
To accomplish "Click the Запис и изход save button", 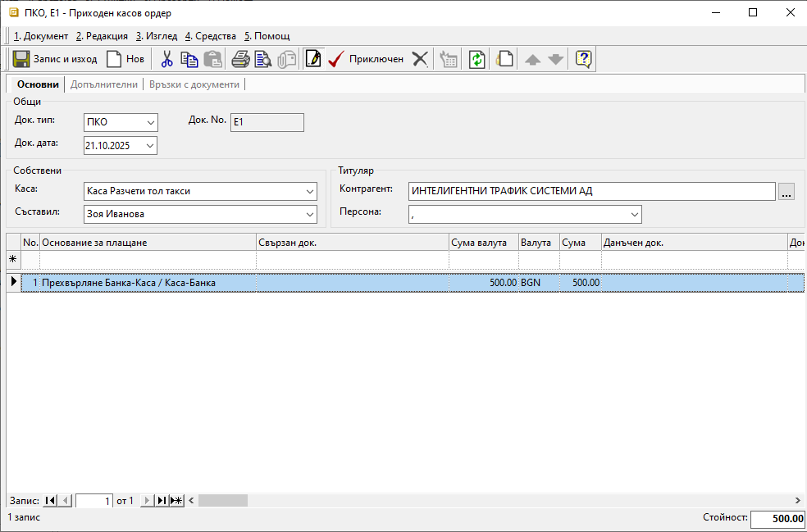I will [x=55, y=59].
